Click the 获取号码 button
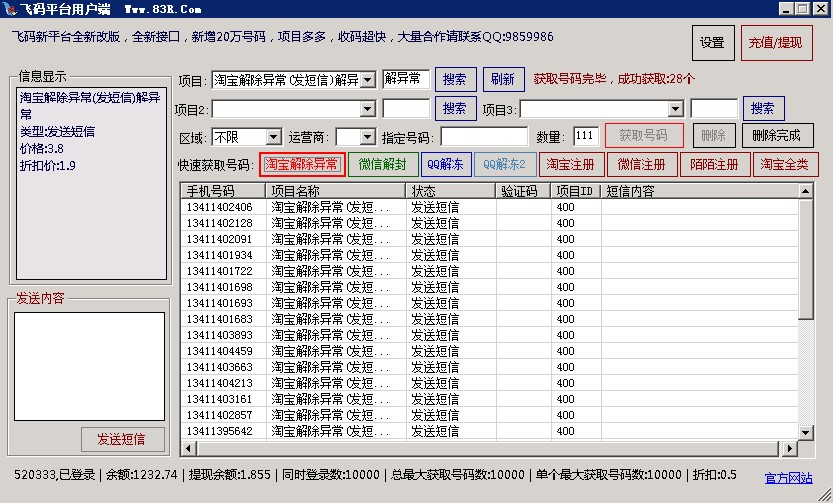The width and height of the screenshot is (833, 503). [644, 135]
